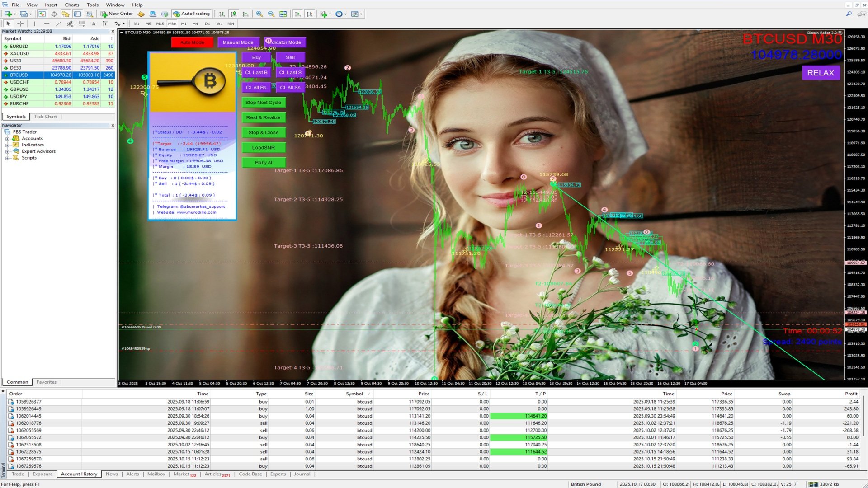Screen dimensions: 868x488
Task: Open the Charts menu
Action: tap(71, 5)
